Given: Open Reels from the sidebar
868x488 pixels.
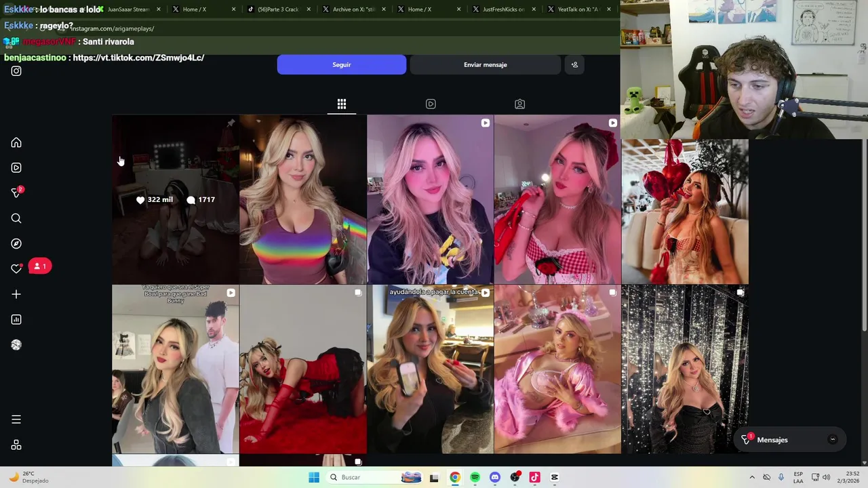Looking at the screenshot, I should coord(16,167).
